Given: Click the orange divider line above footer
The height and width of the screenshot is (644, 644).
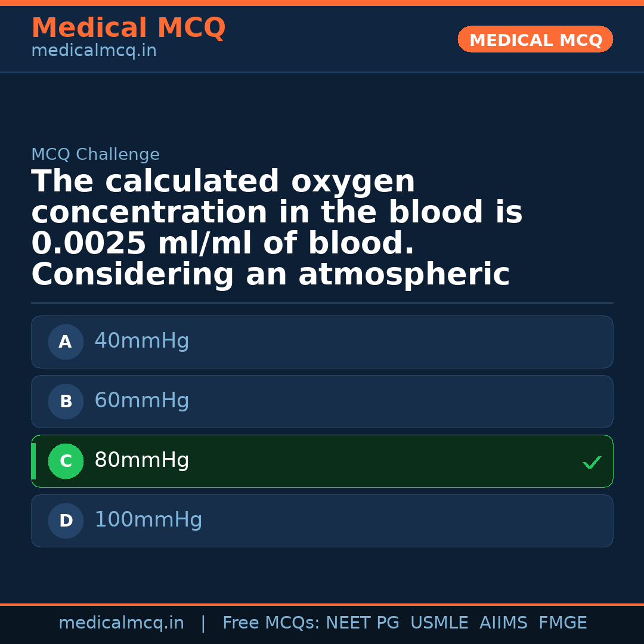Looking at the screenshot, I should click(x=322, y=603).
